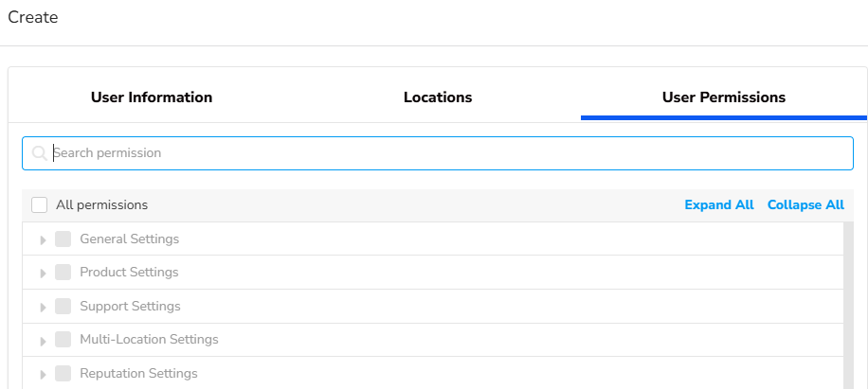
Task: Select the User Permissions tab
Action: (724, 97)
